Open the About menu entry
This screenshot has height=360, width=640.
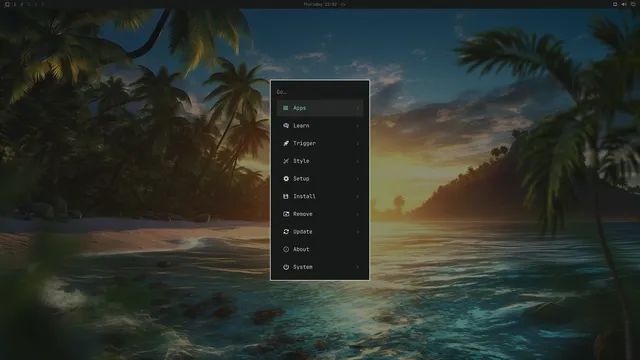(320, 249)
